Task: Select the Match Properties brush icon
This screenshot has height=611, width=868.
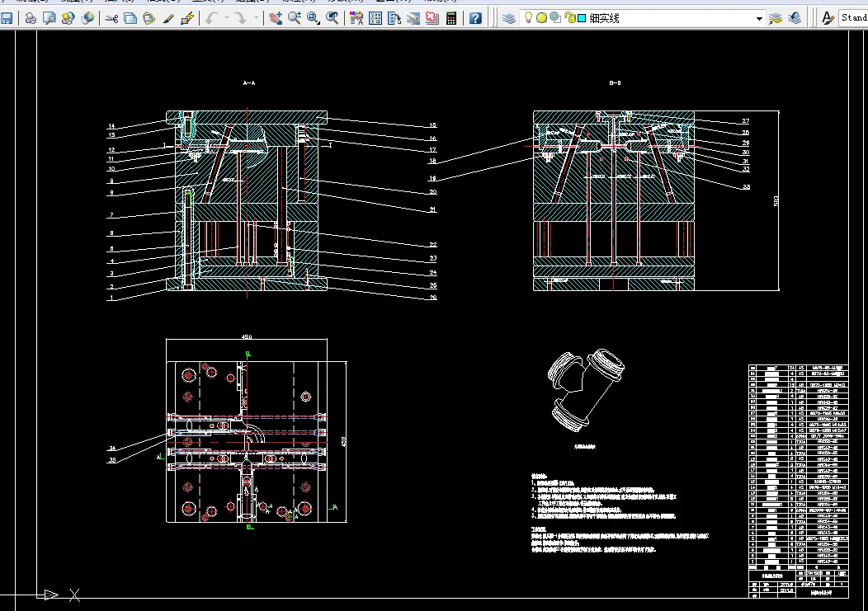Action: tap(168, 18)
